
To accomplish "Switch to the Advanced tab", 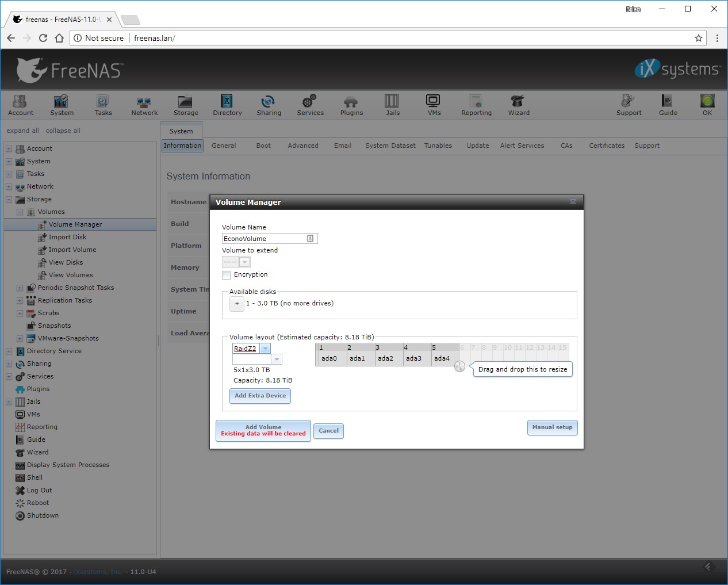I will pyautogui.click(x=302, y=146).
